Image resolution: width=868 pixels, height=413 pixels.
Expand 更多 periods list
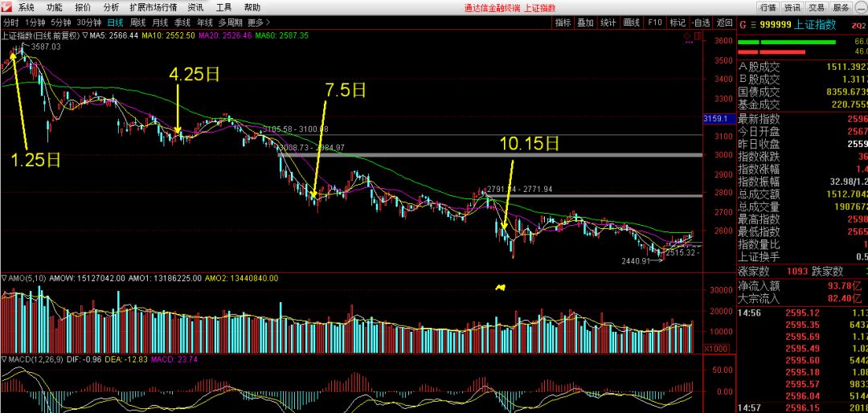tap(259, 22)
